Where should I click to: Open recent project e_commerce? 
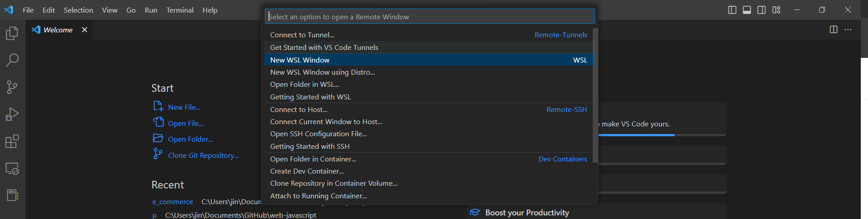(x=172, y=201)
